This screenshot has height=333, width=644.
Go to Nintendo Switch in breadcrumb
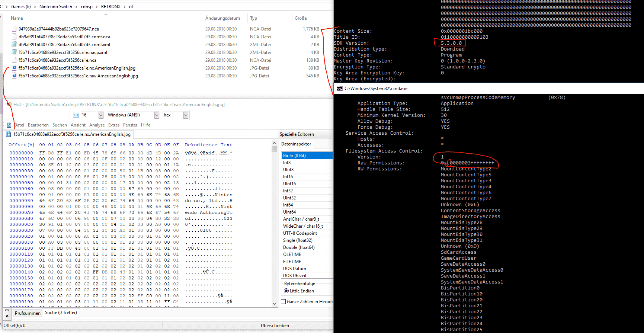56,6
